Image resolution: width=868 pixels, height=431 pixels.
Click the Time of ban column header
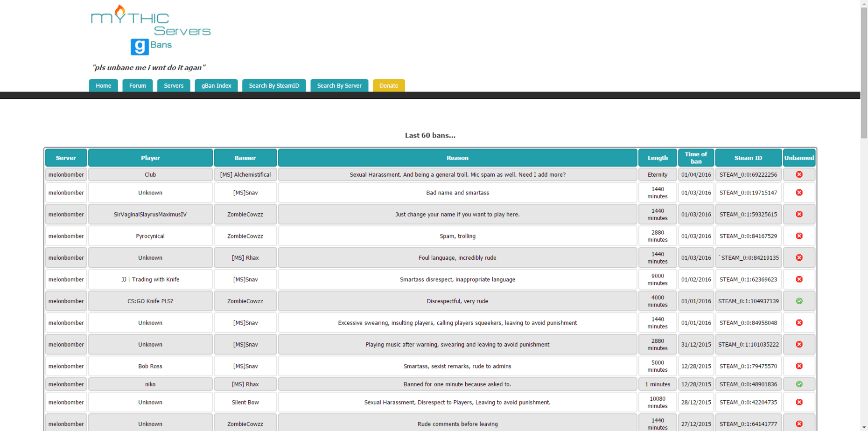[x=696, y=158]
